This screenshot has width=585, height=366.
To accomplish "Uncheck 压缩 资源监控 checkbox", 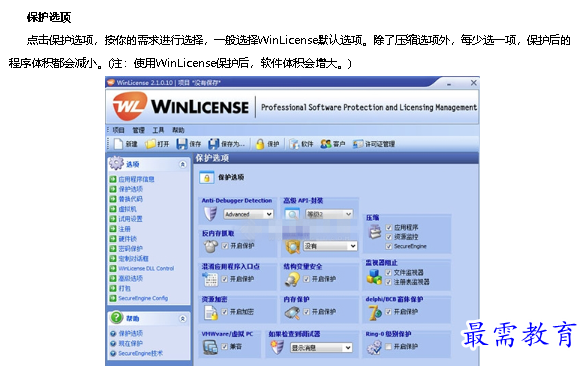I will coord(389,237).
